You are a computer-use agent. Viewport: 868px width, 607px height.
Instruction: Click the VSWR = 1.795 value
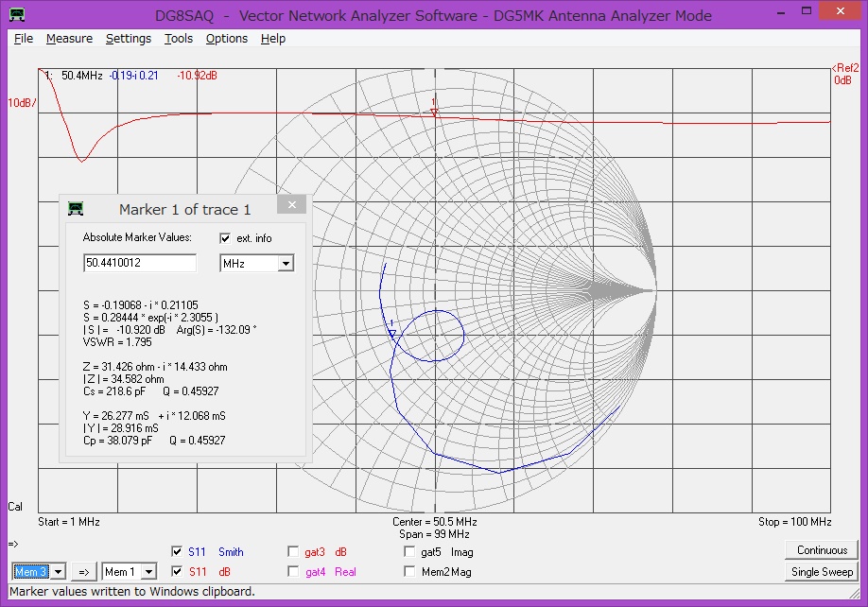(117, 342)
